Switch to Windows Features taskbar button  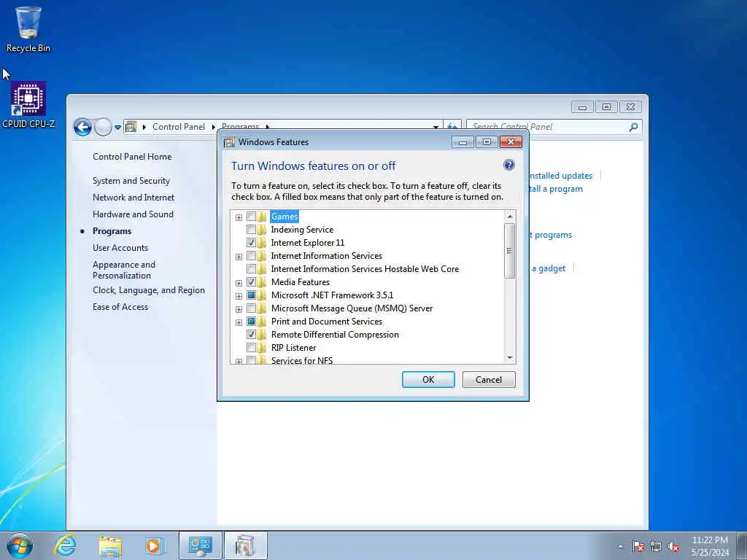tap(245, 545)
